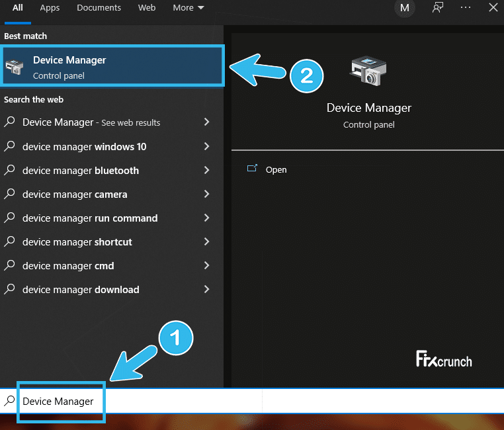504x430 pixels.
Task: Click the Open launch icon
Action: pyautogui.click(x=252, y=168)
